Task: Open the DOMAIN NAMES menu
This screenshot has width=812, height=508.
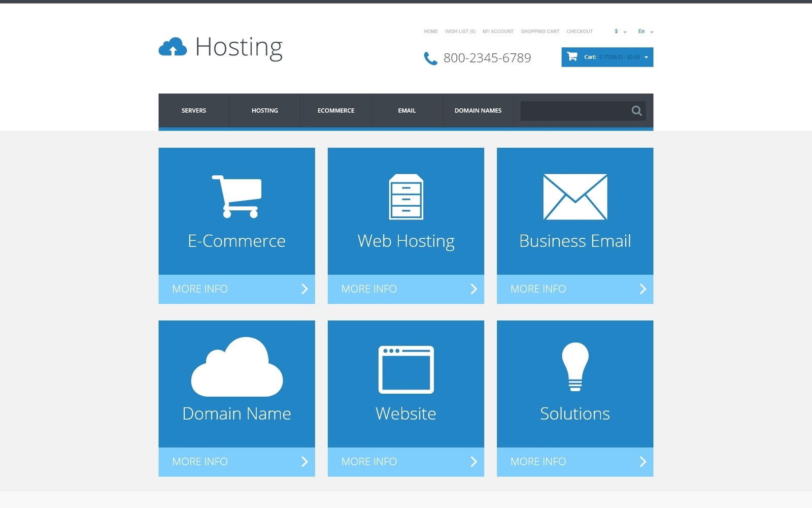Action: [478, 110]
